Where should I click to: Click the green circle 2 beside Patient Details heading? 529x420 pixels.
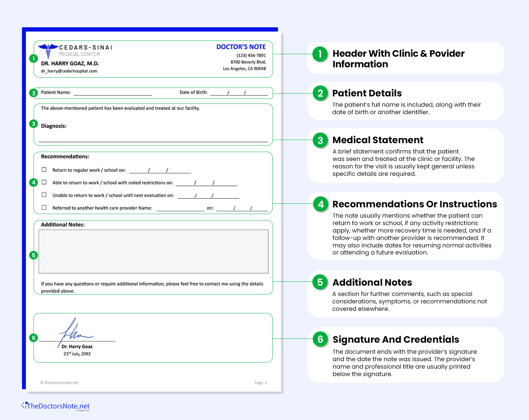click(x=320, y=93)
